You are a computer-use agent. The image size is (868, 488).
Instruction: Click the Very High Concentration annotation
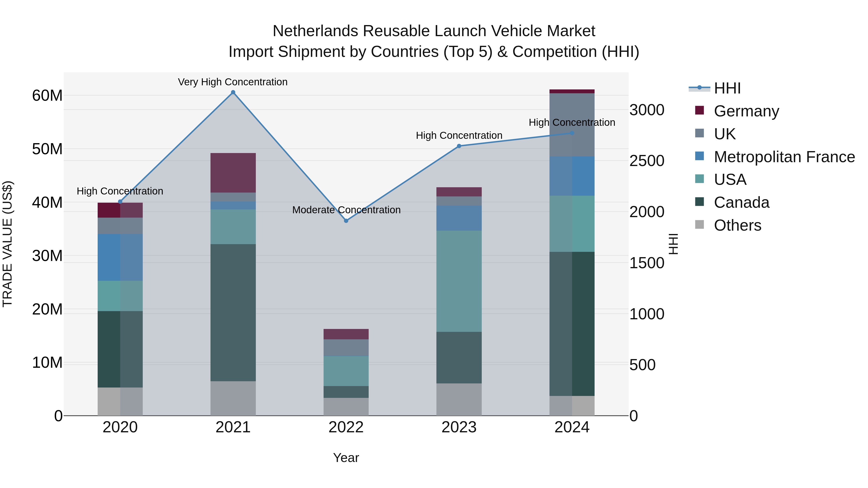click(x=233, y=82)
